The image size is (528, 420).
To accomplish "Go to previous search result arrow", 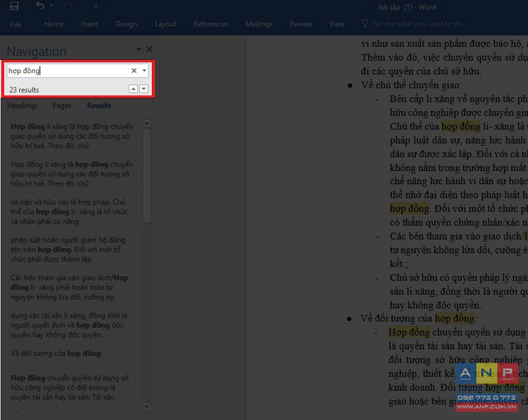I will click(x=133, y=89).
